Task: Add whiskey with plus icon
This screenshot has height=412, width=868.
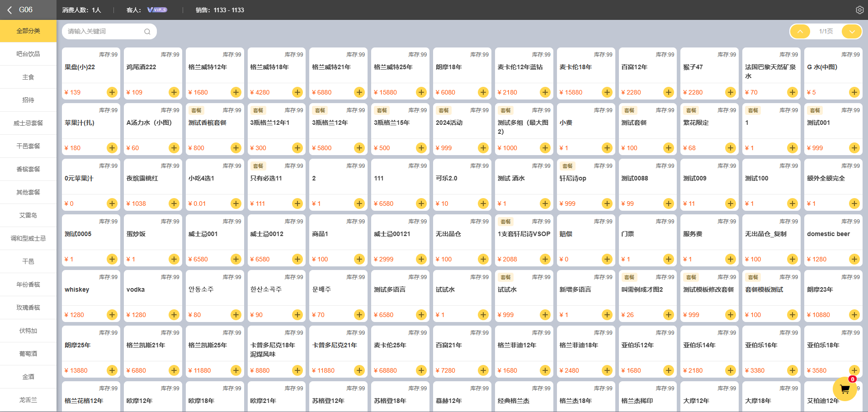Action: click(x=112, y=315)
